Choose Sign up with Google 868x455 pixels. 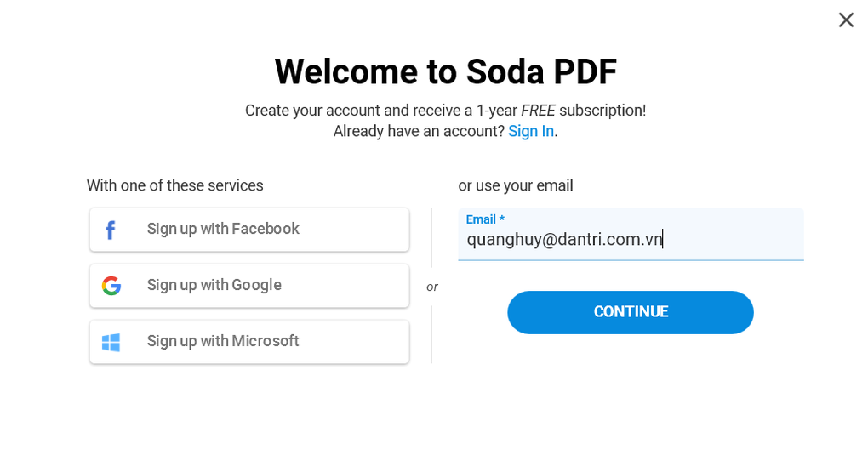click(249, 286)
